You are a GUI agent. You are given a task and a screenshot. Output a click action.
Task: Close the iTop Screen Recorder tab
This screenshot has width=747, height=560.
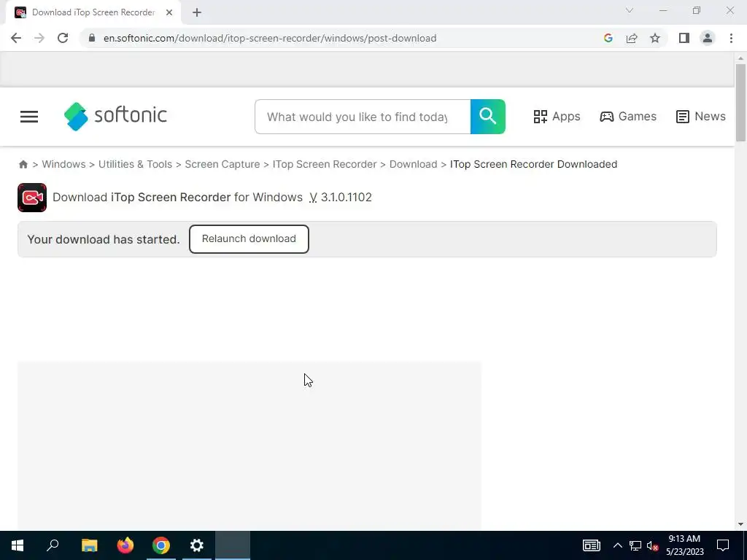(x=169, y=13)
